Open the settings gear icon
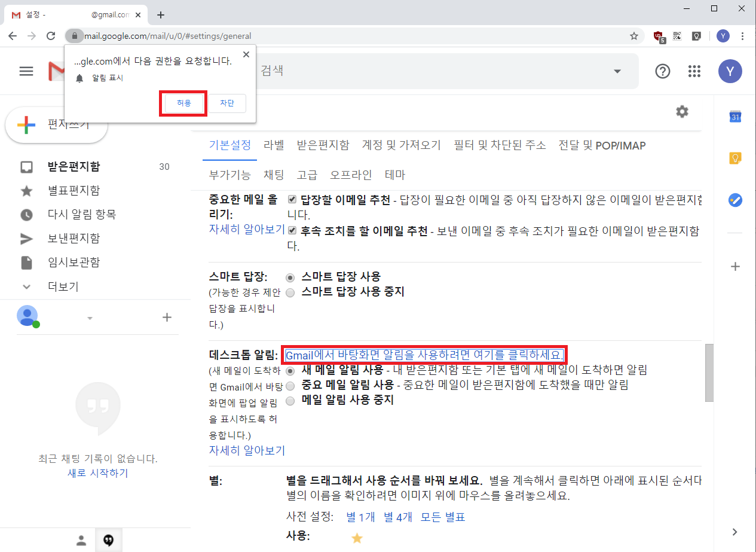The image size is (756, 552). coord(682,111)
